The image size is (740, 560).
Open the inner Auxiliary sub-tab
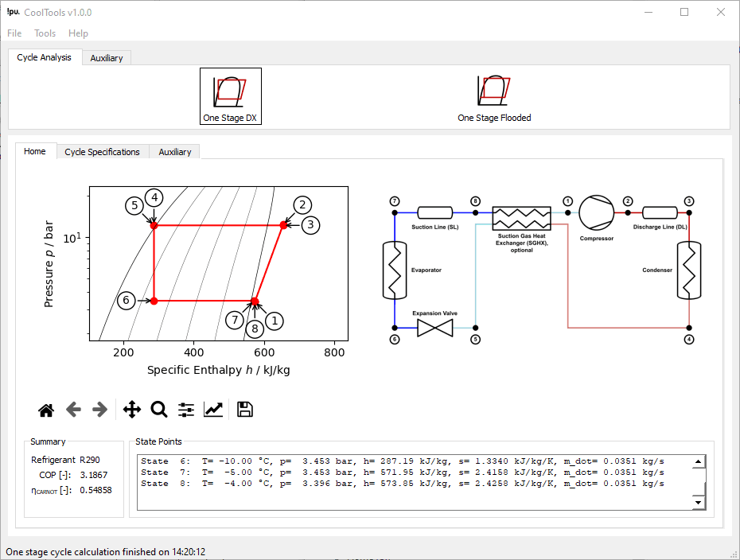coord(175,152)
